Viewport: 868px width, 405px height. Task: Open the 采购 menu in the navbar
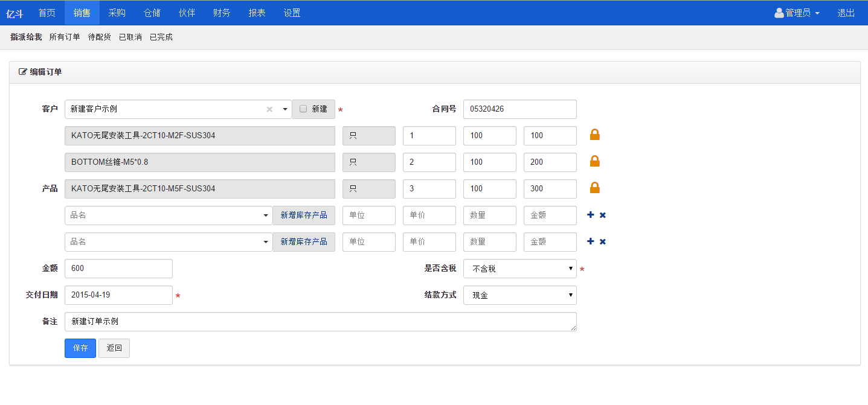[x=117, y=13]
